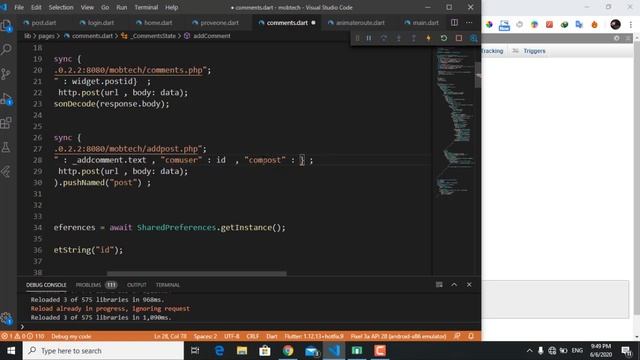The image size is (640, 360).
Task: Click Debug my code status item
Action: (71, 336)
